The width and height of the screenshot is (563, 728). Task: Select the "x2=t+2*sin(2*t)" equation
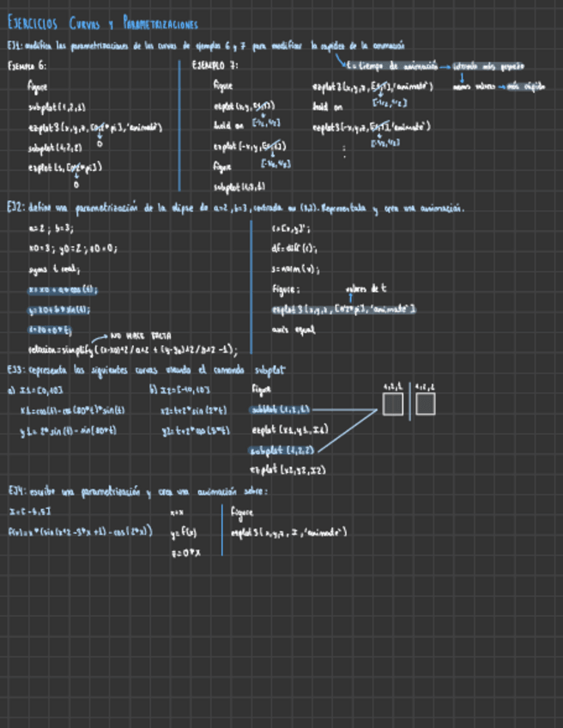point(194,410)
